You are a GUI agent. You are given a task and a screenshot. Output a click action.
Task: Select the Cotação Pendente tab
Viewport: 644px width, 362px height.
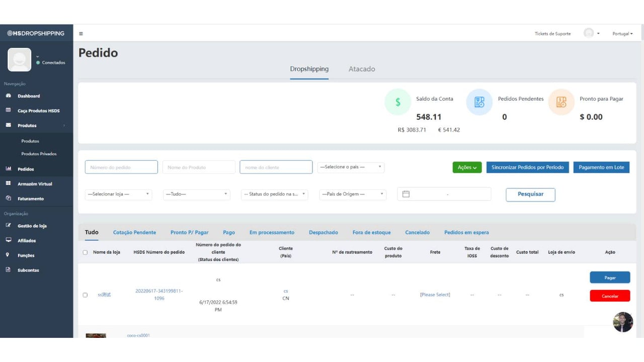134,232
